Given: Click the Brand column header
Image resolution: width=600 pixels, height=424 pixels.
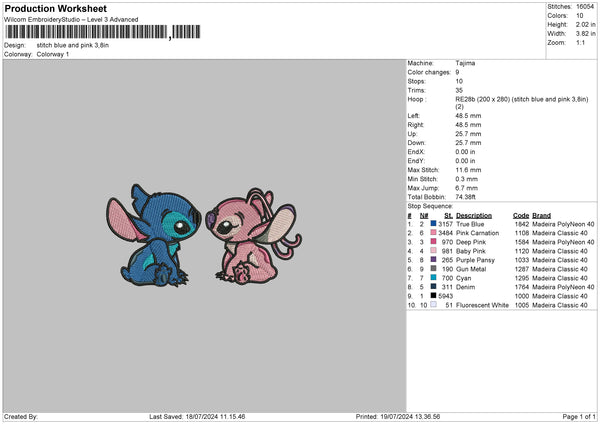Looking at the screenshot, I should [541, 215].
